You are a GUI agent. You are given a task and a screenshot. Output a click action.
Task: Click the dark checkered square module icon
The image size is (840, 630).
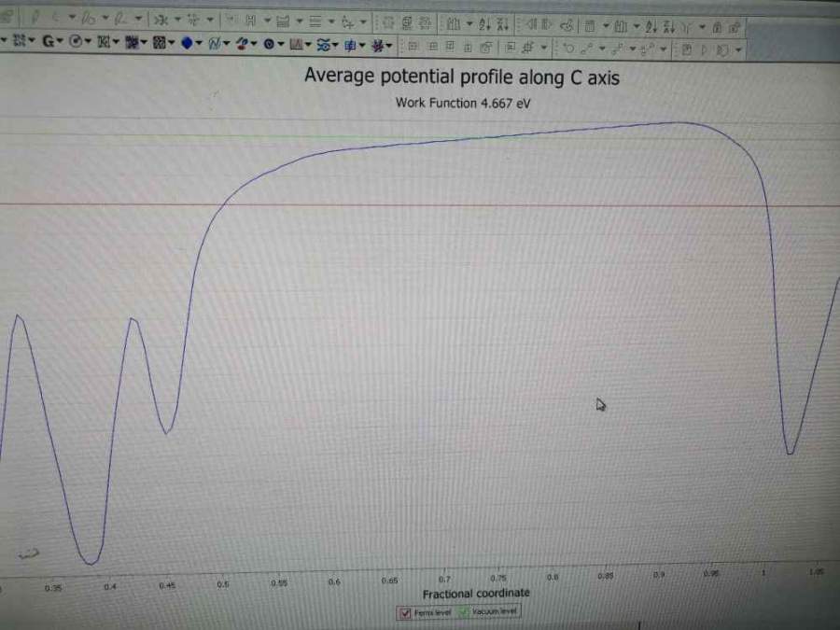[x=159, y=42]
